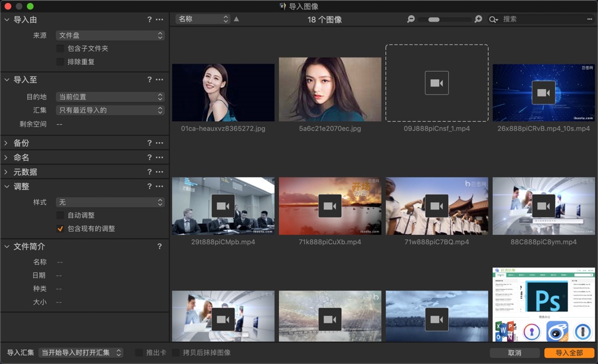
Task: Toggle the 拷贝后抹掉图像 checkbox
Action: [x=176, y=352]
